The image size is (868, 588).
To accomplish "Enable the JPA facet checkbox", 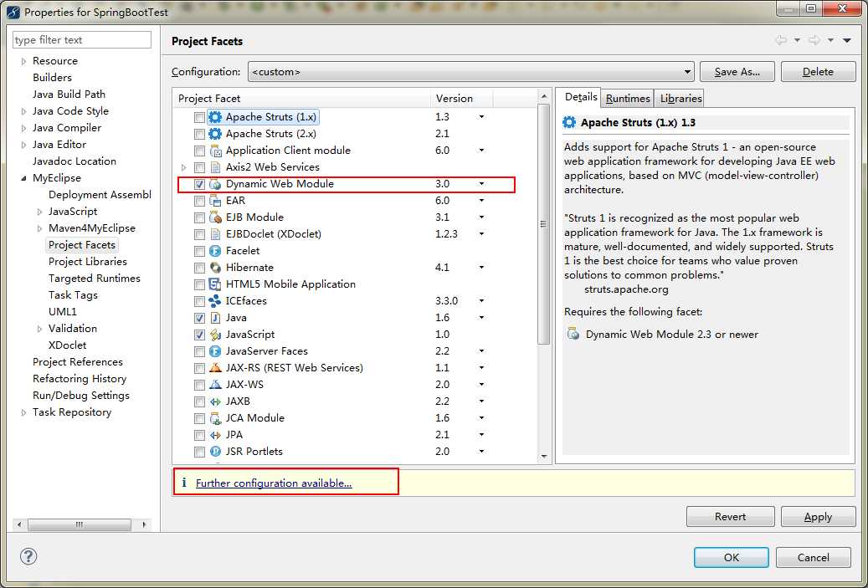I will (x=199, y=435).
